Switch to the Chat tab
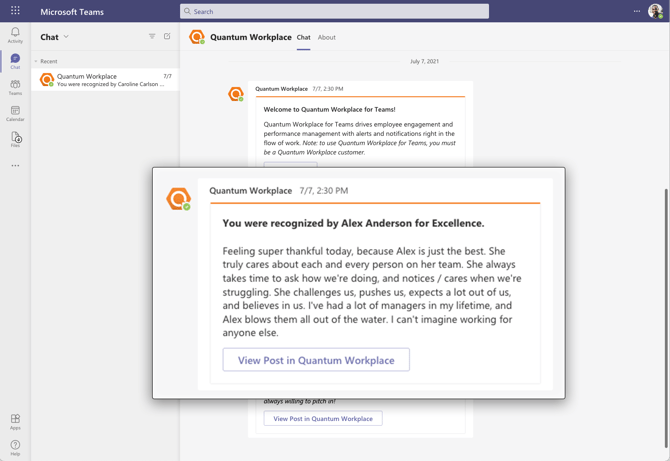The image size is (670, 461). 303,37
